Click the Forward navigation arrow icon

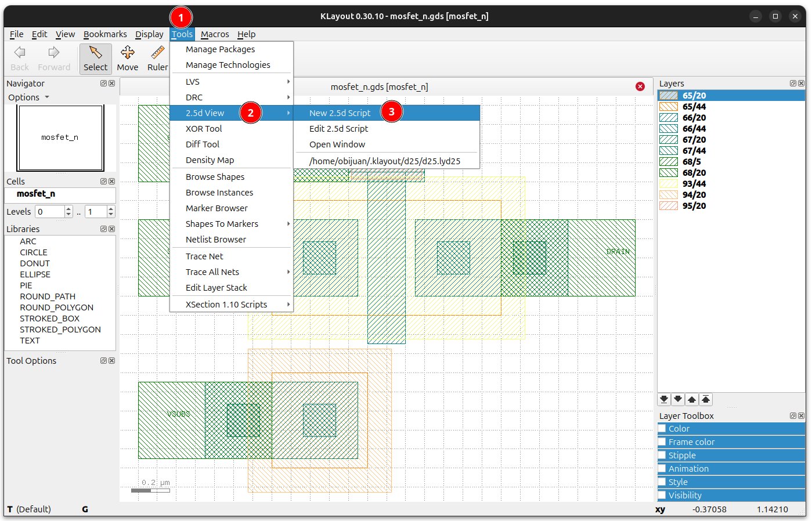[54, 53]
